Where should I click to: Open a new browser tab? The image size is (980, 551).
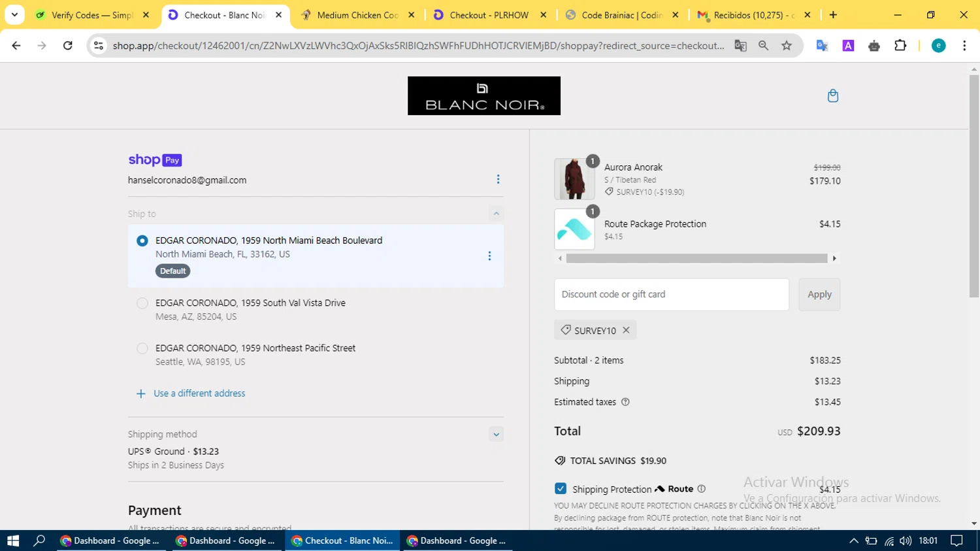pyautogui.click(x=833, y=15)
